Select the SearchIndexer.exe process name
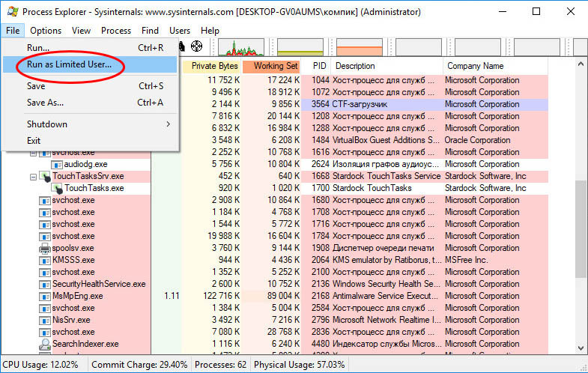This screenshot has width=588, height=373. click(85, 344)
